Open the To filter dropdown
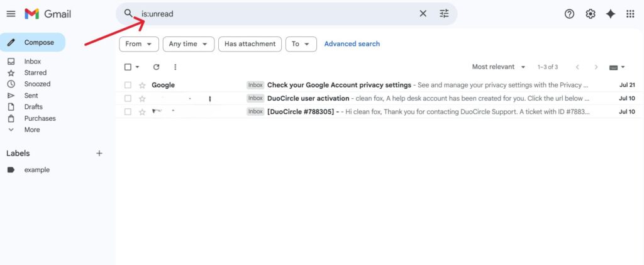644x265 pixels. tap(301, 44)
